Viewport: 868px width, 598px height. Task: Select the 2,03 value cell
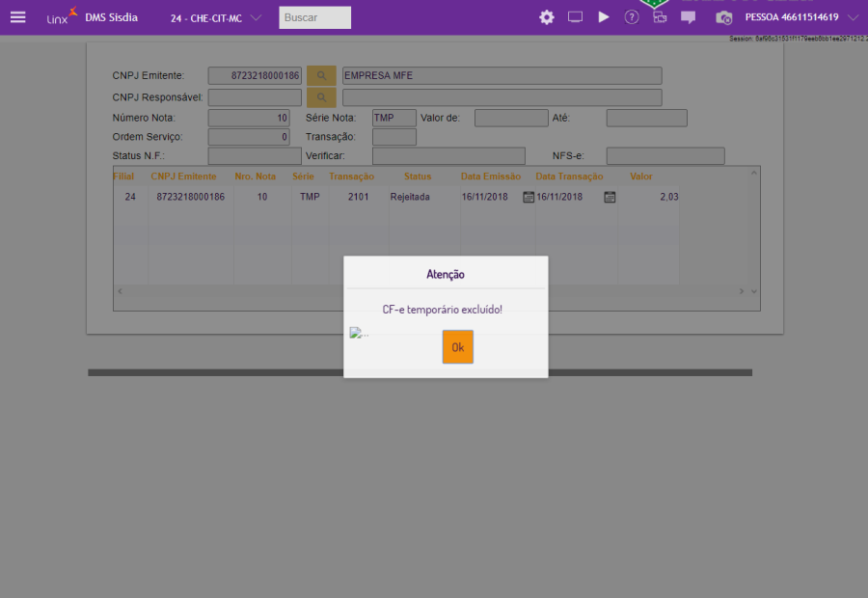pos(668,197)
